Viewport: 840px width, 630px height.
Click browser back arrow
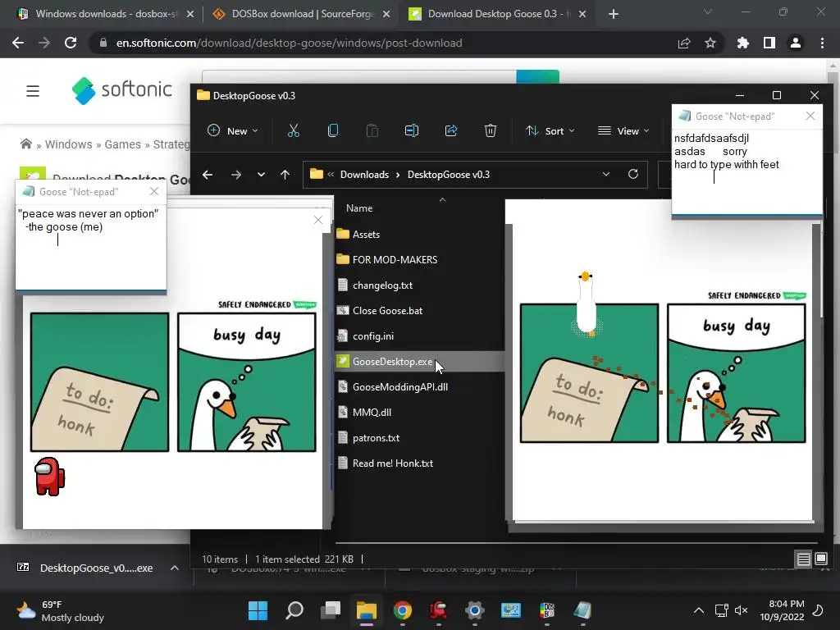[18, 43]
